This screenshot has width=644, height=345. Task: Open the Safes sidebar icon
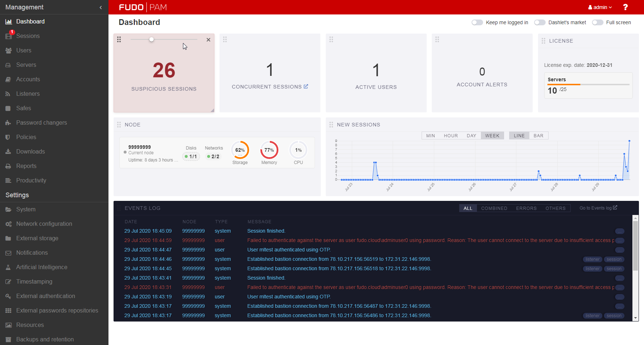pyautogui.click(x=8, y=108)
